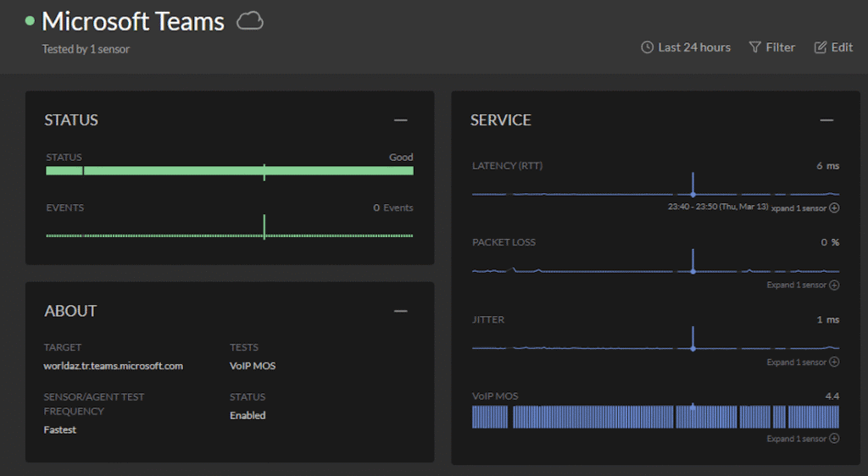Click the 0 Events count

pyautogui.click(x=393, y=208)
